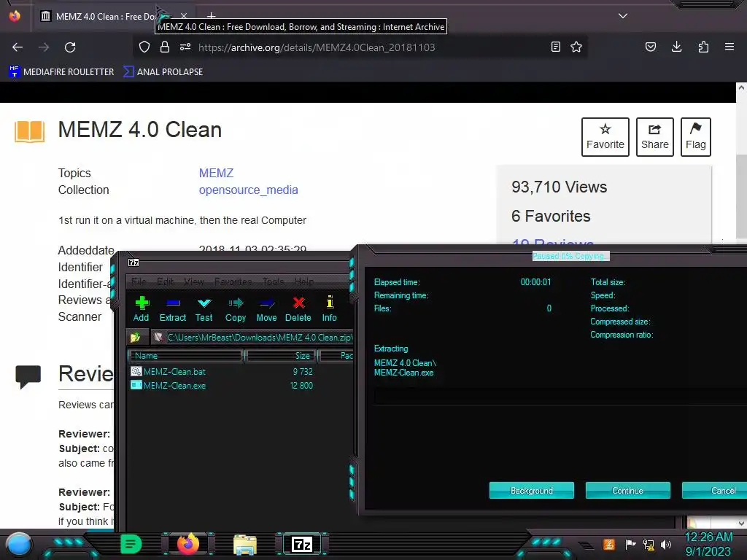The image size is (747, 560).
Task: Open the second bookmark with sigma icon
Action: [163, 72]
